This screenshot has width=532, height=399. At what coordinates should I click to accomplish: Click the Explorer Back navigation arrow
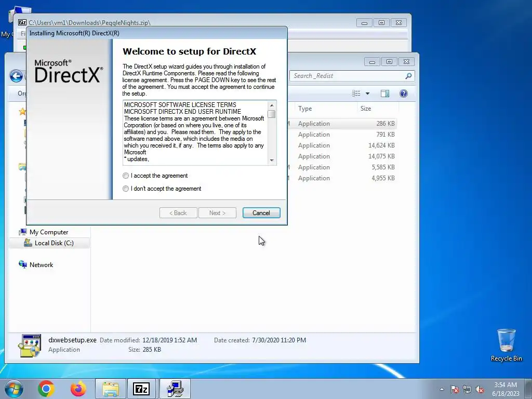[x=16, y=76]
